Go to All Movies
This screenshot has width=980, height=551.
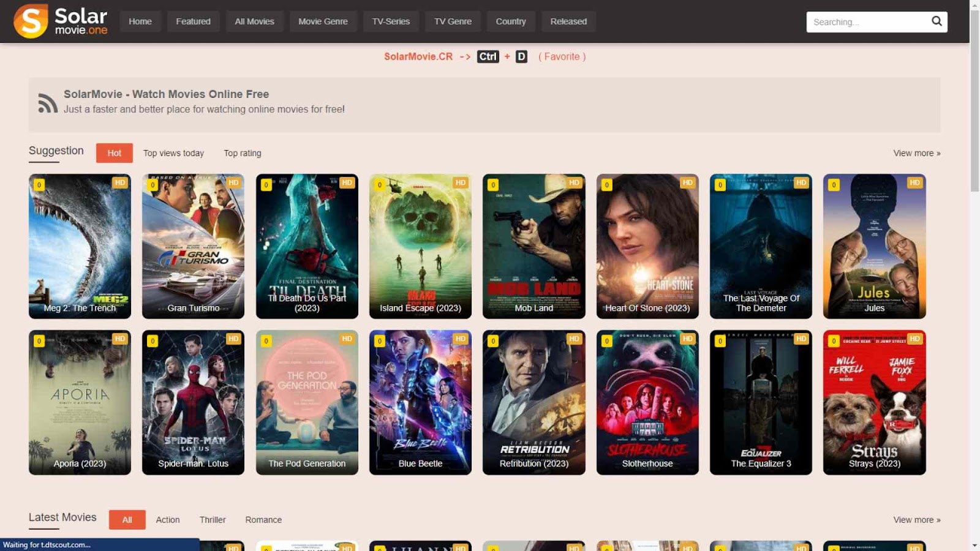point(255,21)
